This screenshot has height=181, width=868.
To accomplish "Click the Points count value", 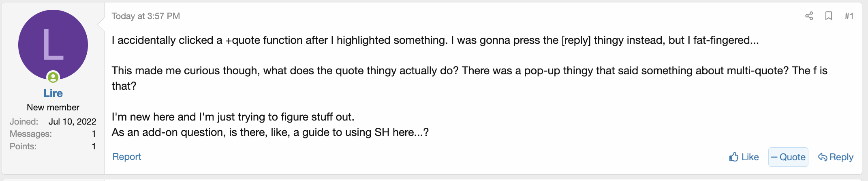I will [94, 146].
